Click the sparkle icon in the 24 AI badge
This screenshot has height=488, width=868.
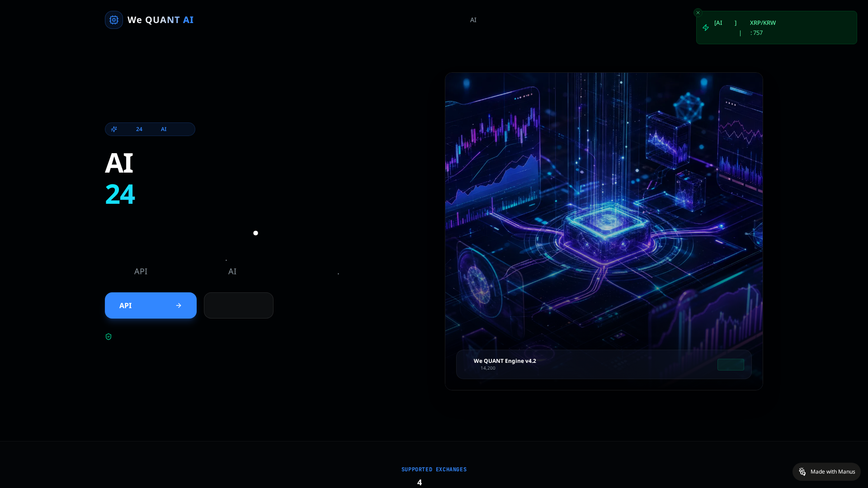click(114, 129)
